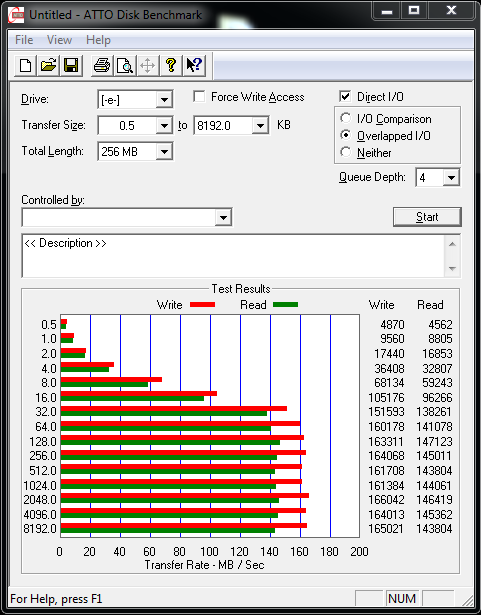
Task: Select the I/O Comparison radio option
Action: pyautogui.click(x=346, y=118)
